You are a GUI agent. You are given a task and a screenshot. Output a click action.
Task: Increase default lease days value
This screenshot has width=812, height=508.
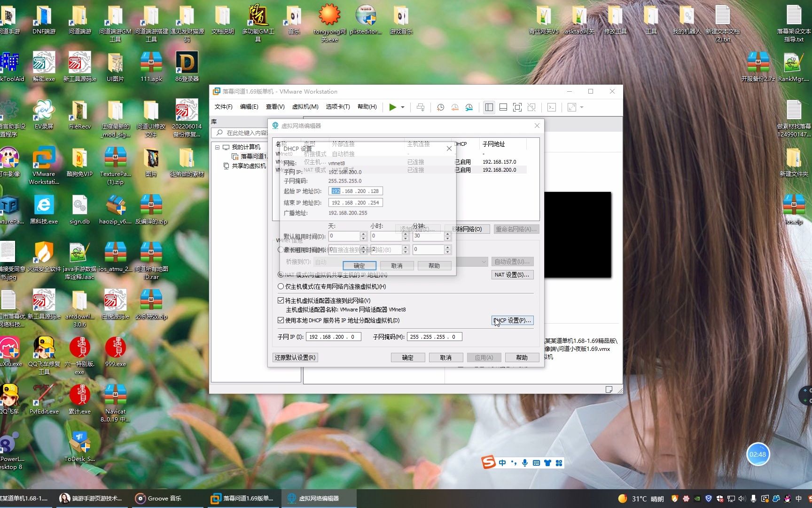tap(363, 234)
